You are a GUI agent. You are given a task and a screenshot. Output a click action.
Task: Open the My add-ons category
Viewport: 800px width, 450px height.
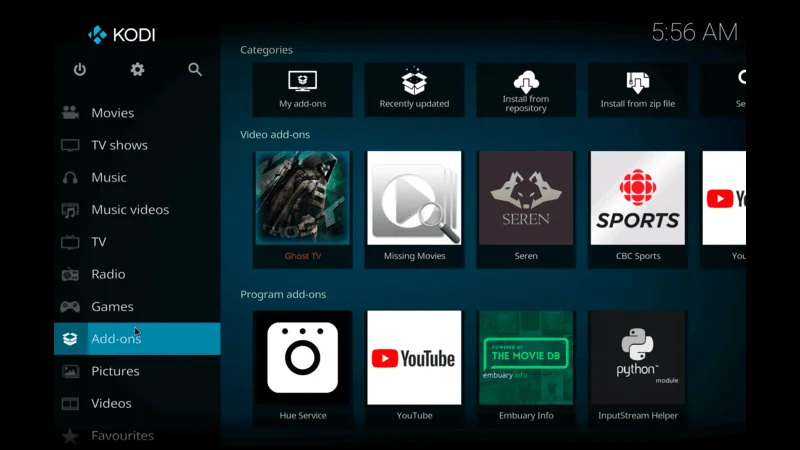[x=303, y=90]
